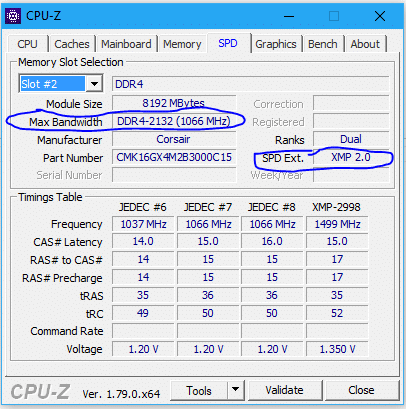Click the Memory Slot Selection group label

[x=71, y=62]
